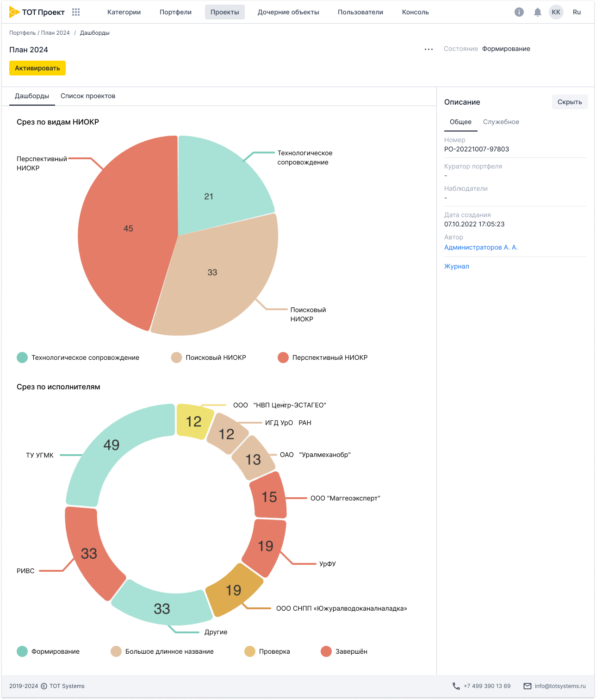Click the email envelope icon in footer
596x700 pixels.
point(527,686)
